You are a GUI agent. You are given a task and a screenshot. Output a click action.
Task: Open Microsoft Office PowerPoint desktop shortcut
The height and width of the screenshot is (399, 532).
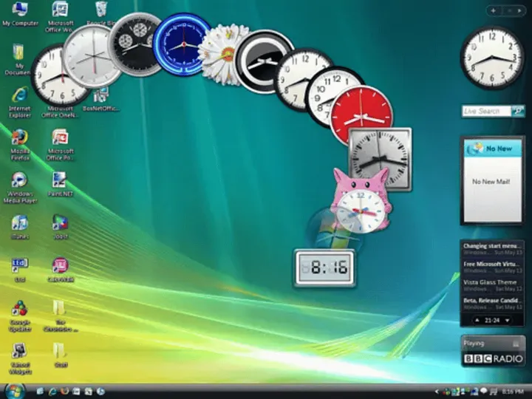(60, 138)
